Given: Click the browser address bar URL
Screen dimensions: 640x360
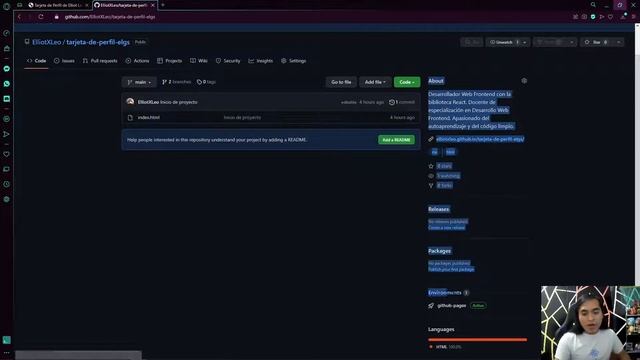Looking at the screenshot, I should click(x=110, y=17).
